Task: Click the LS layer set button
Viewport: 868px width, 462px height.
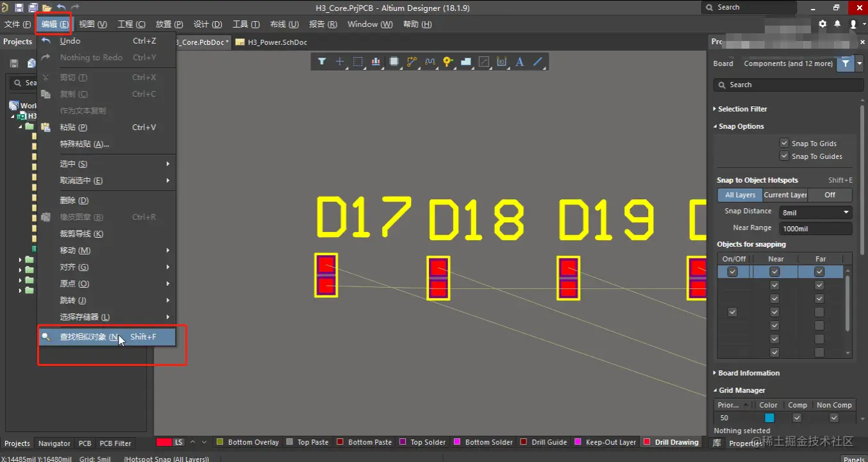Action: [x=179, y=442]
